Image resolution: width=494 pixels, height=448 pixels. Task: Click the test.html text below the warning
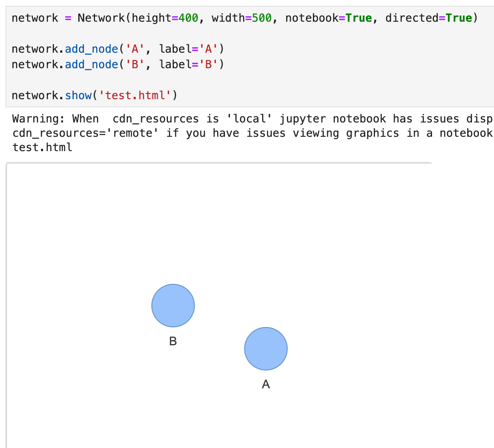[x=41, y=147]
